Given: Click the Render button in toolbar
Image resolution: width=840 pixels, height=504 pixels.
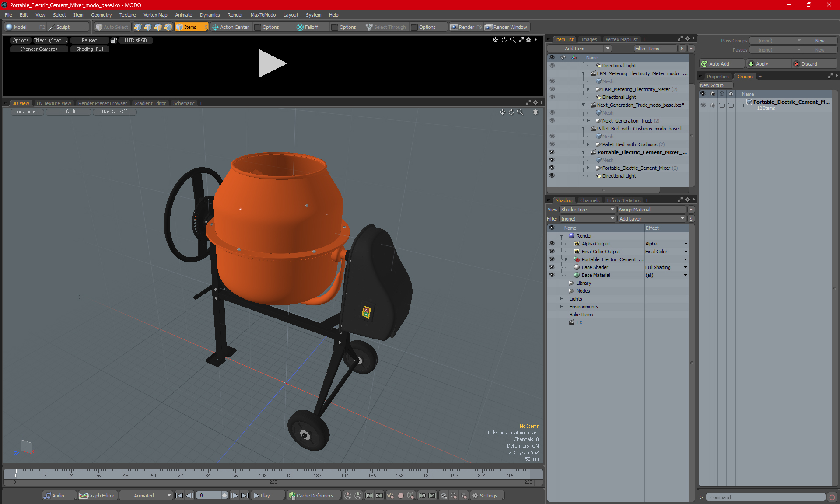Looking at the screenshot, I should [x=467, y=26].
